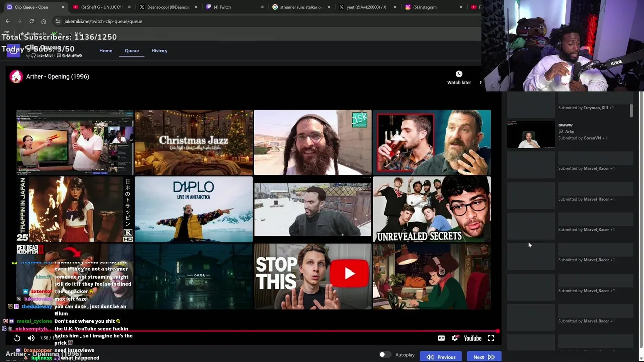This screenshot has width=644, height=362.
Task: Close the Sheff G UNLUCKY tab
Action: tap(129, 7)
